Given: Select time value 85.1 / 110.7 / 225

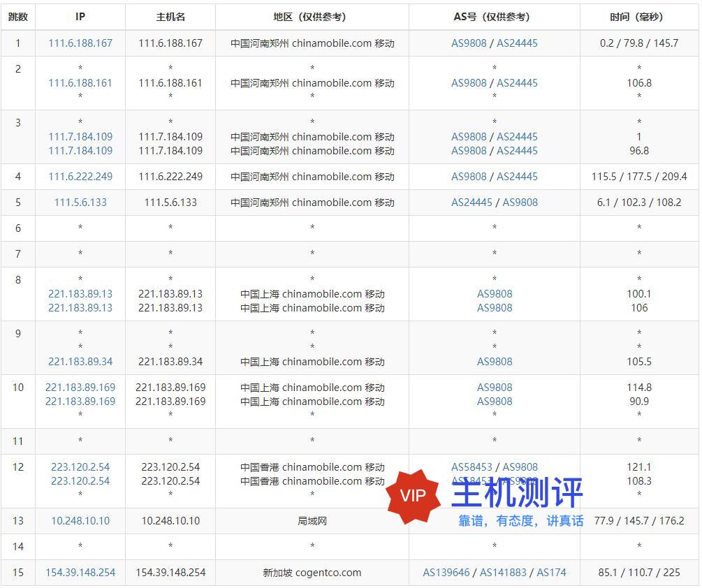Looking at the screenshot, I should (639, 573).
